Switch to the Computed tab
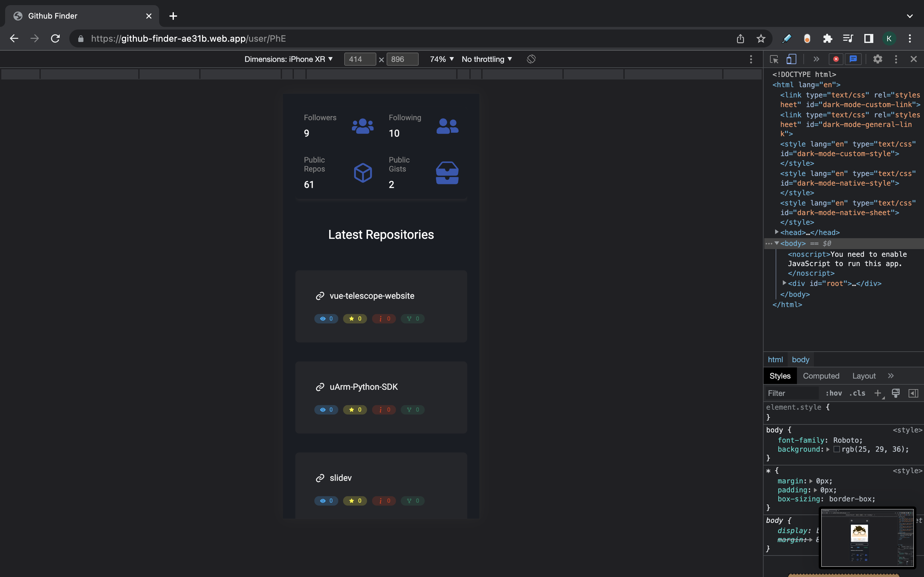 pos(821,376)
